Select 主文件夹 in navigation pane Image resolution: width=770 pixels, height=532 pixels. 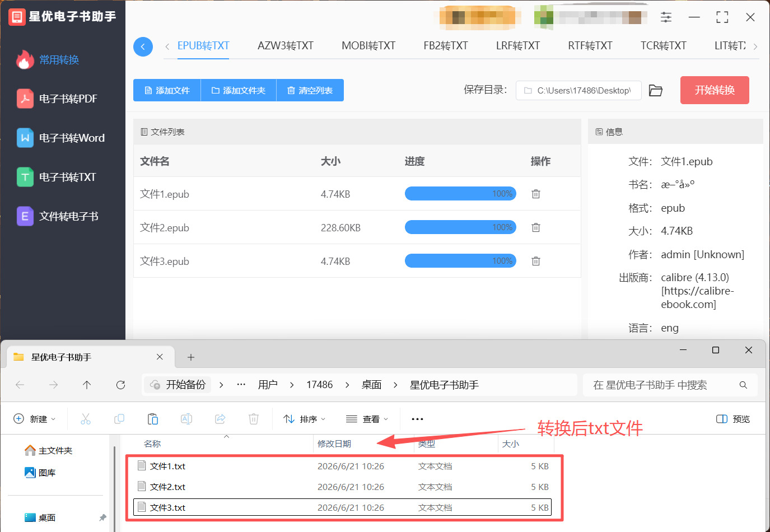[x=49, y=451]
